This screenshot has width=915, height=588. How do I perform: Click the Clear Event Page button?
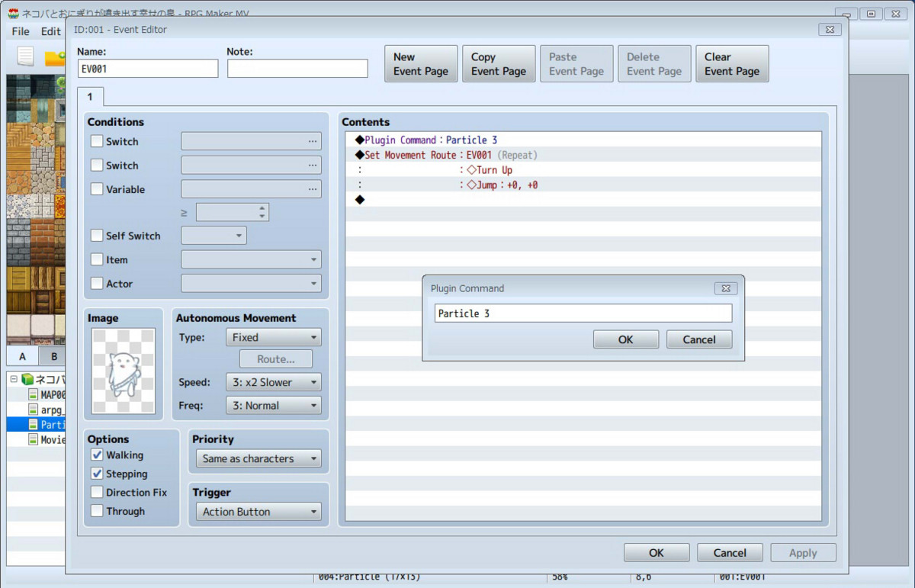tap(732, 64)
